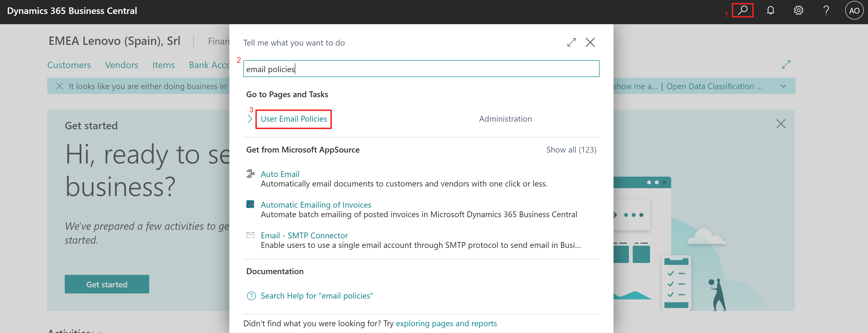Open the Items menu item
The image size is (868, 333).
(163, 65)
